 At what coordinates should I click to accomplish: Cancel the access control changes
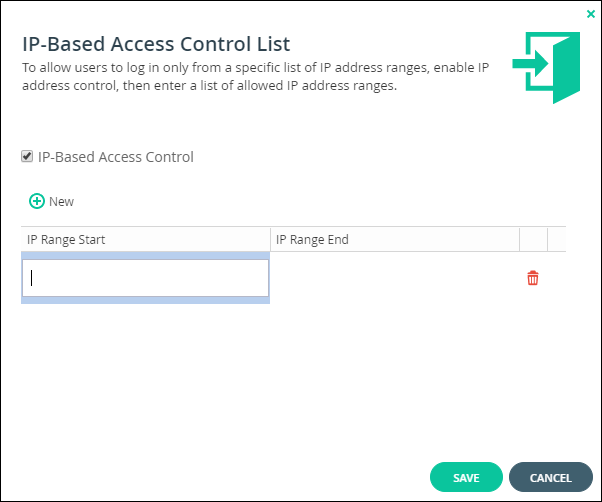coord(551,477)
